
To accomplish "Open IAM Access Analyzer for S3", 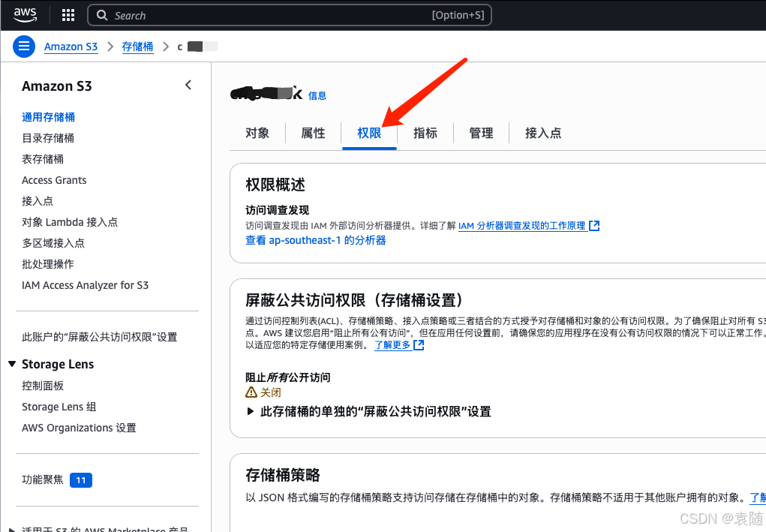I will tap(85, 285).
